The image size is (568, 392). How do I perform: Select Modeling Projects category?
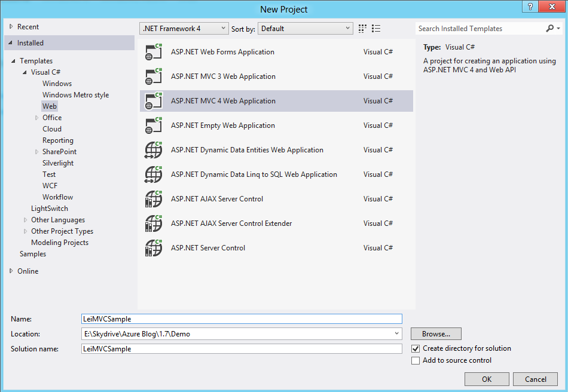[60, 243]
